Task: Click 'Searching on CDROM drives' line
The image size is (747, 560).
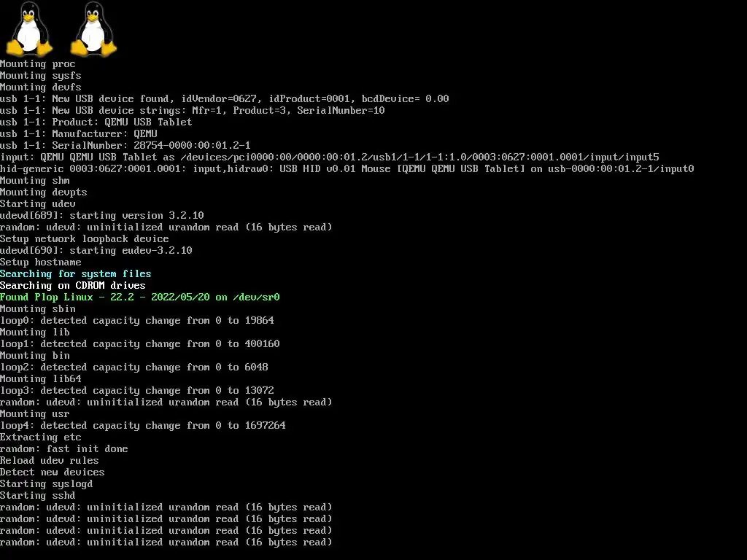Action: (73, 286)
